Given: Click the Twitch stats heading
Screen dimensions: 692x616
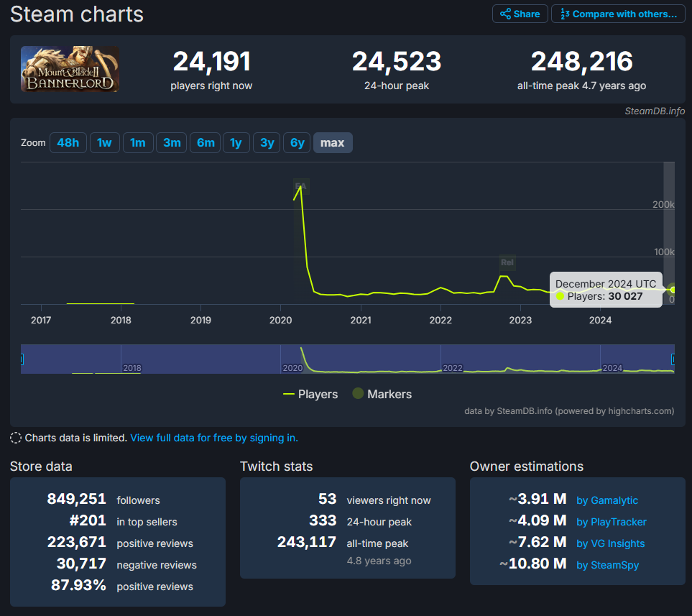Looking at the screenshot, I should pos(276,466).
